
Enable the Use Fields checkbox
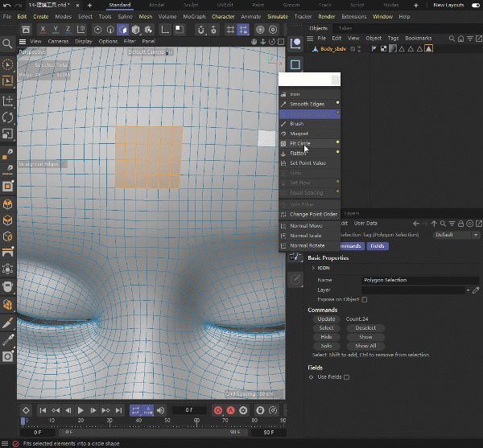pos(346,376)
